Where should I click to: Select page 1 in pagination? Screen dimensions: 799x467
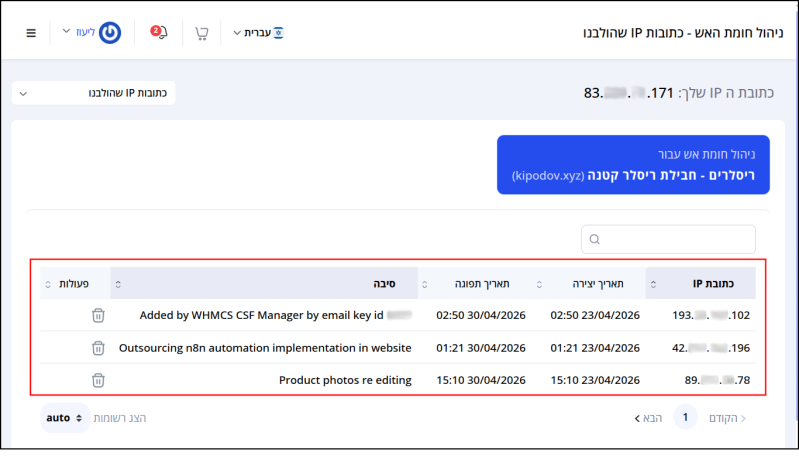pyautogui.click(x=685, y=418)
